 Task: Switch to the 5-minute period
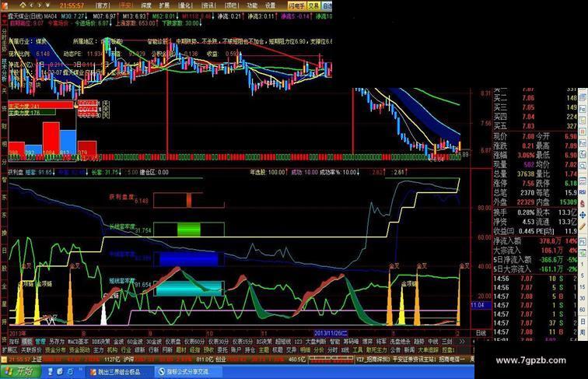pos(583,275)
